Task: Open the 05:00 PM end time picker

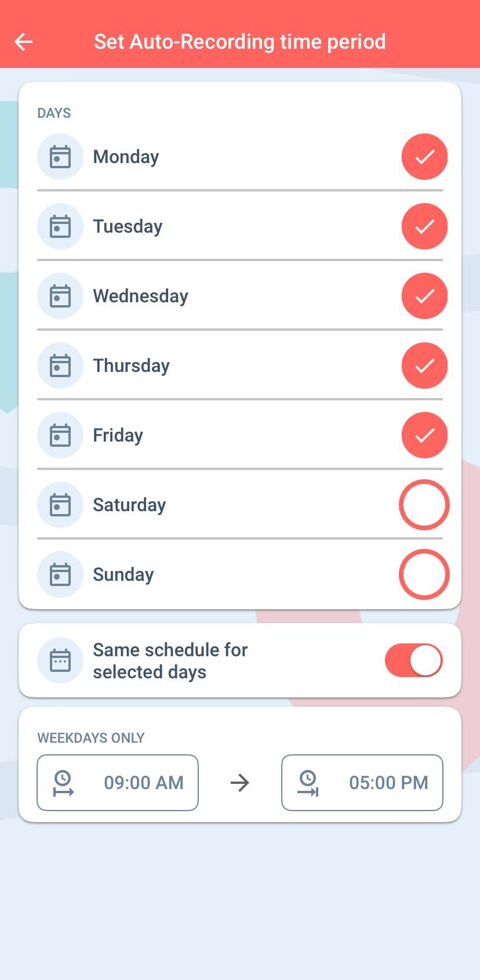Action: point(388,783)
